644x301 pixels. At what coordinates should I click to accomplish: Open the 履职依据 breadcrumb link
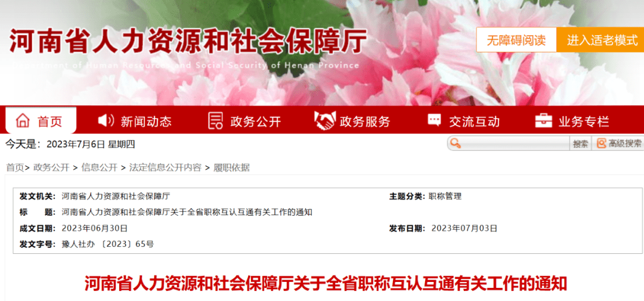tap(231, 167)
